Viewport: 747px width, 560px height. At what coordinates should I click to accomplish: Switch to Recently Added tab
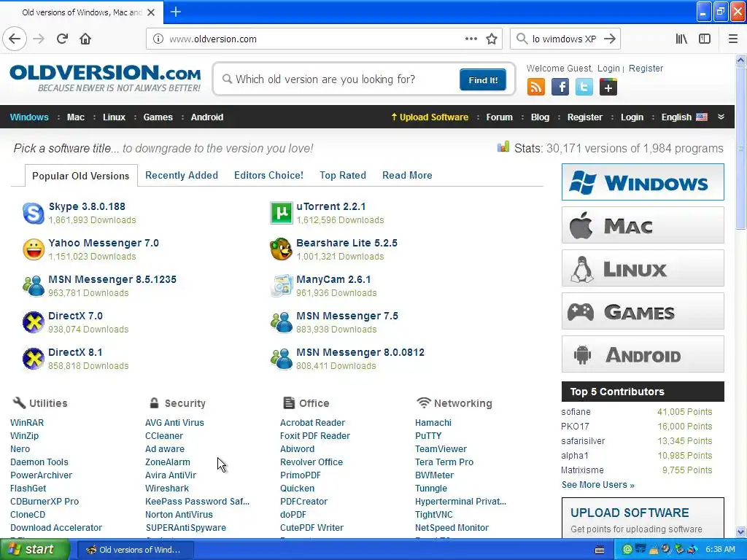[x=182, y=175]
